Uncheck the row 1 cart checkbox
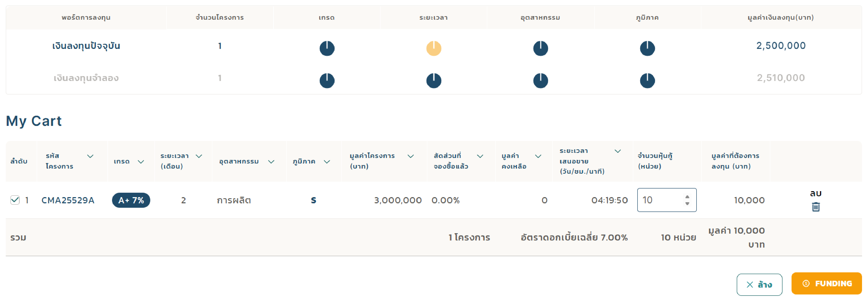Screen dimensions: 868x300 click(x=15, y=200)
